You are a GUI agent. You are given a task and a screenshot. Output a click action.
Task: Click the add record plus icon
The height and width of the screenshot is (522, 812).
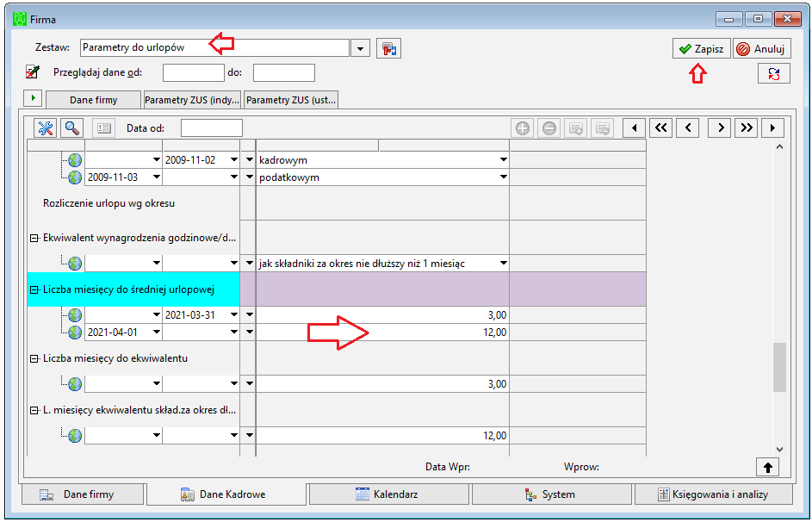(523, 127)
